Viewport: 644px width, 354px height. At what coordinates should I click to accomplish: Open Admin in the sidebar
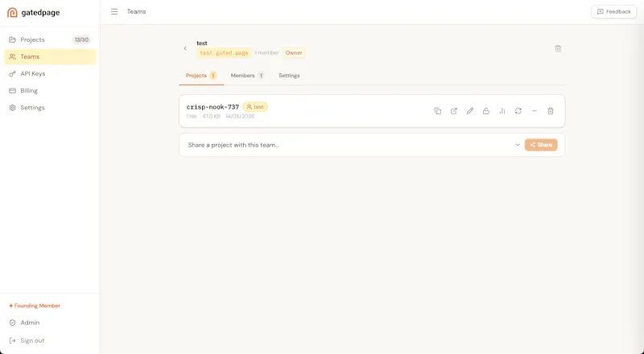(x=50, y=323)
